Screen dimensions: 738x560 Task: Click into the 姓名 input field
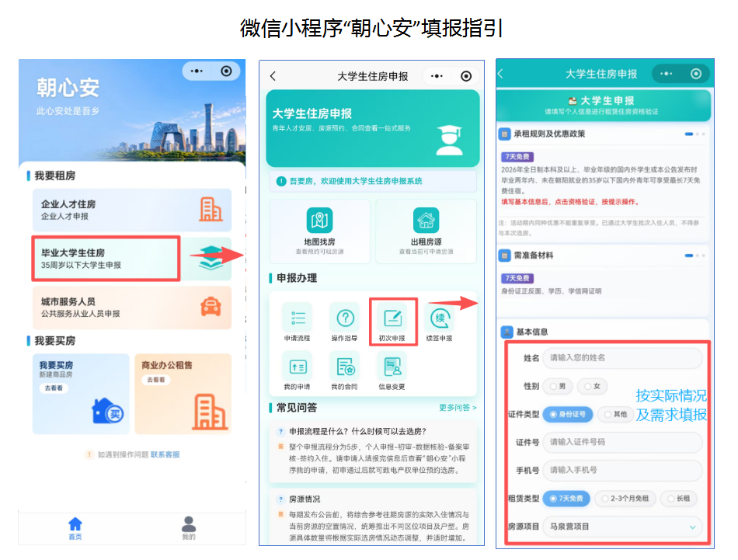[x=623, y=358]
